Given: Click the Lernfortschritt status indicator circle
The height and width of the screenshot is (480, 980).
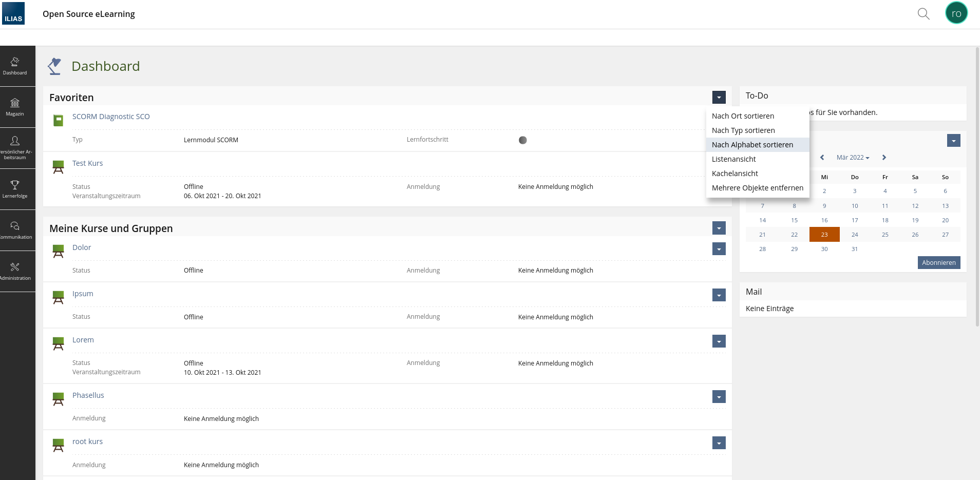Looking at the screenshot, I should pyautogui.click(x=522, y=140).
